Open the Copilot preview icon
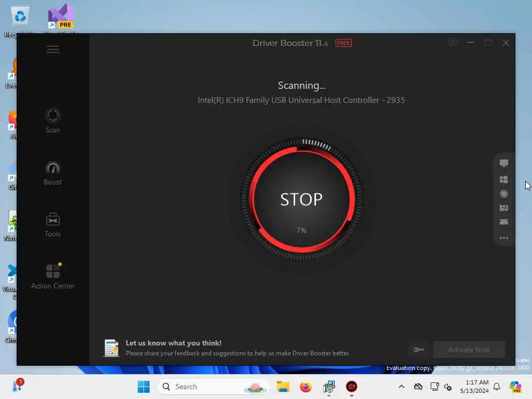Viewport: 532px width, 399px height. [x=515, y=387]
